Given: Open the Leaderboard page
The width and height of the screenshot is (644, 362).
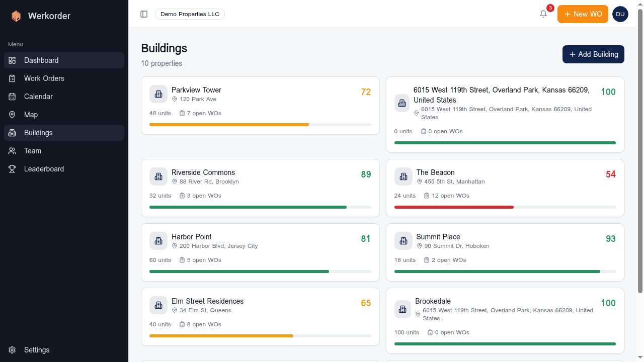Looking at the screenshot, I should [x=64, y=169].
